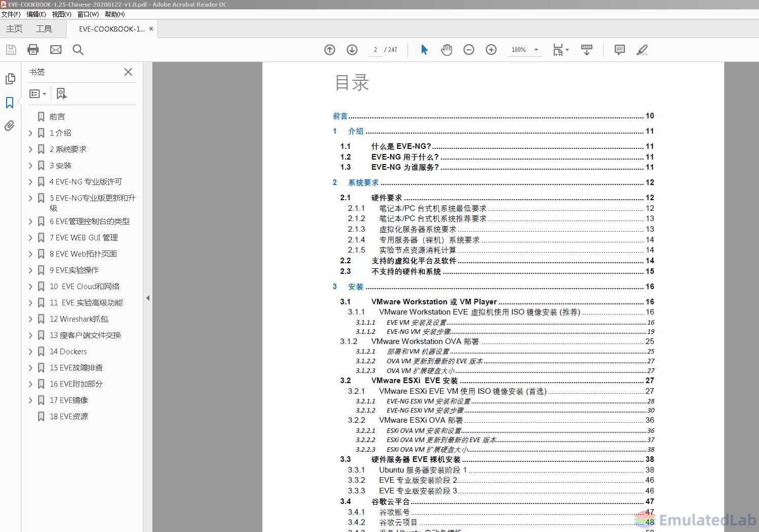Open the page thumbnails panel icon
The image size is (759, 532).
tap(10, 79)
